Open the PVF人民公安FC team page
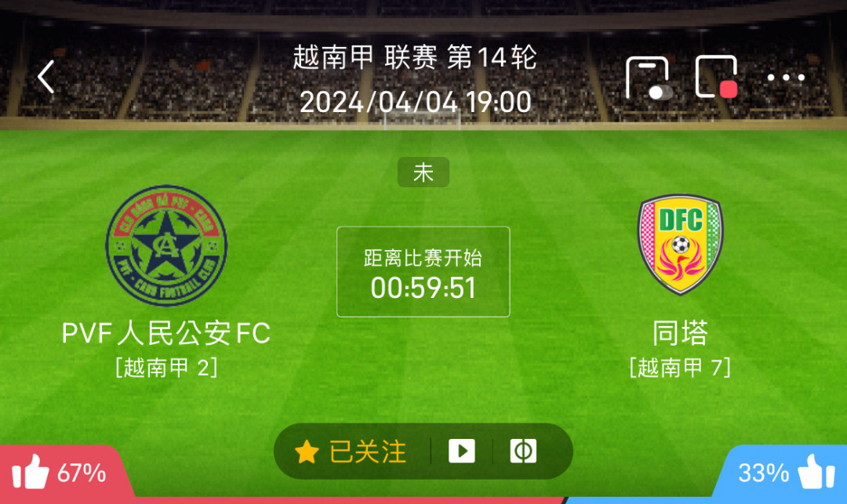This screenshot has height=504, width=847. click(165, 332)
